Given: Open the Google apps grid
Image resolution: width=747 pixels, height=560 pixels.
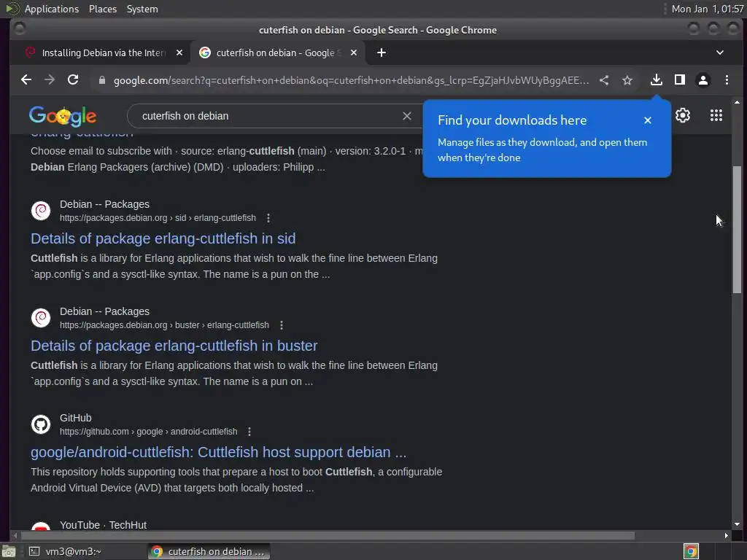Looking at the screenshot, I should click(x=716, y=115).
